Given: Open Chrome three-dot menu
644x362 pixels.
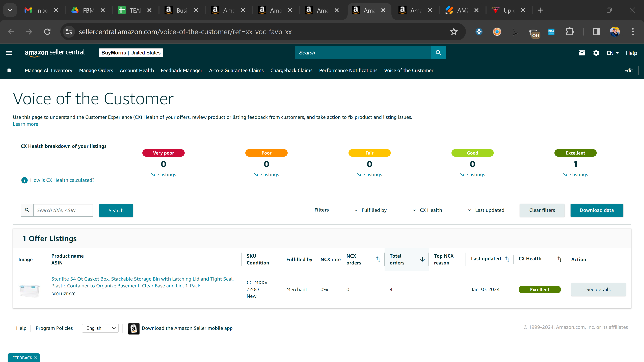Looking at the screenshot, I should point(633,32).
